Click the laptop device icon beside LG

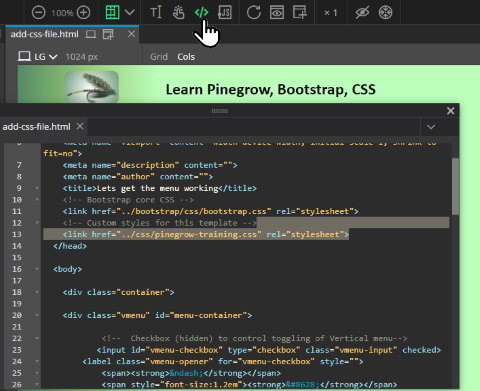[x=24, y=57]
